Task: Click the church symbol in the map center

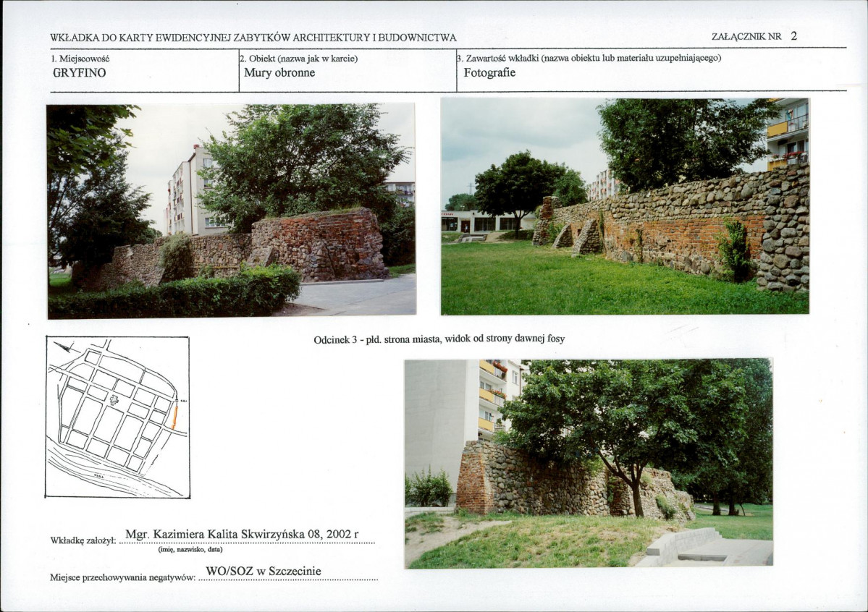Action: (x=114, y=399)
